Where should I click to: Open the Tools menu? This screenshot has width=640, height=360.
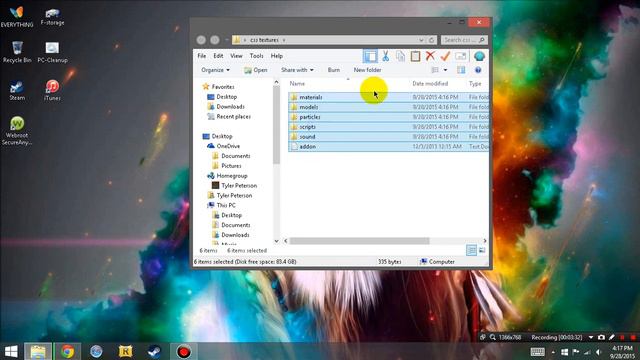pyautogui.click(x=256, y=56)
